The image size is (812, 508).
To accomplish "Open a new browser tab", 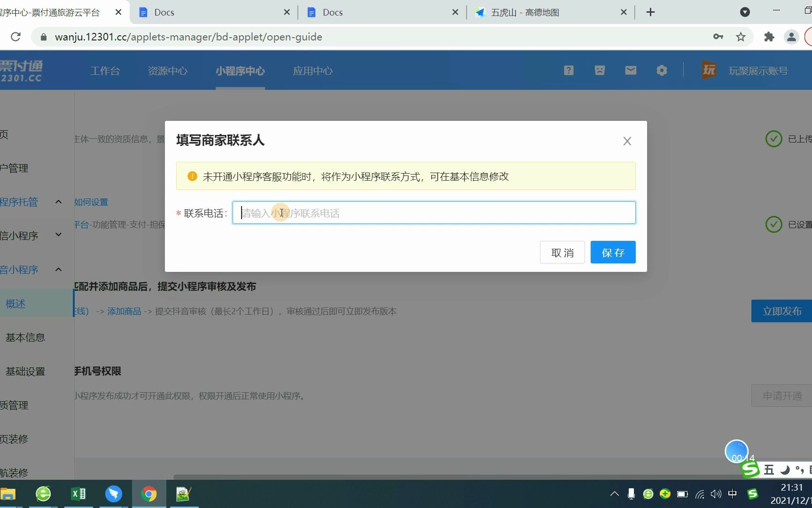I will tap(650, 12).
